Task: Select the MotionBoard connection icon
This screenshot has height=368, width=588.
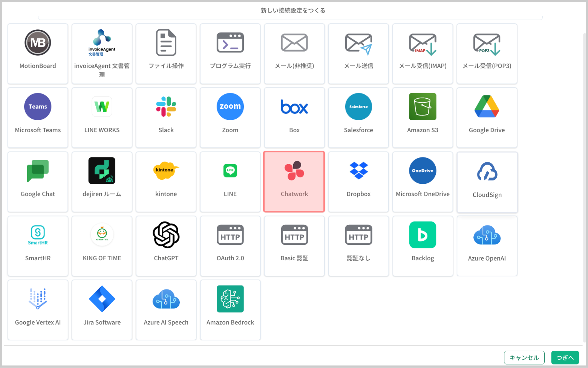Action: coord(38,43)
